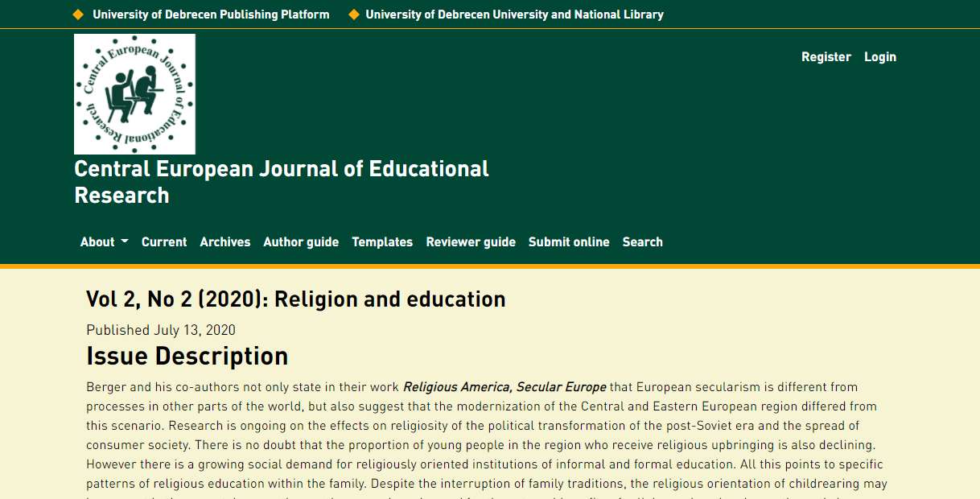The height and width of the screenshot is (499, 980).
Task: Open the journal title heading link
Action: point(282,182)
